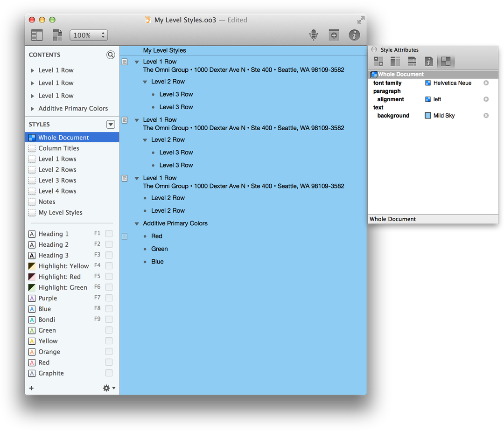
Task: Toggle the Heading 2 style checkbox
Action: coord(109,244)
